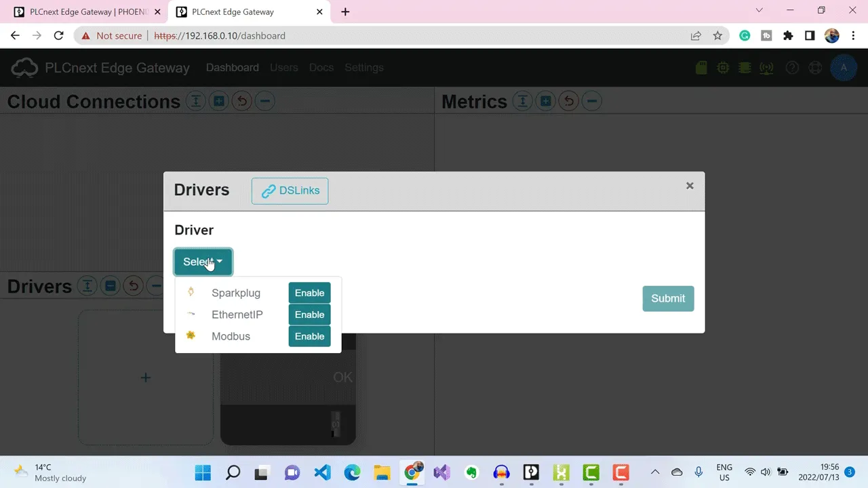Click the Drivers panel square minus icon
Screen dimensions: 868x488
(x=110, y=286)
